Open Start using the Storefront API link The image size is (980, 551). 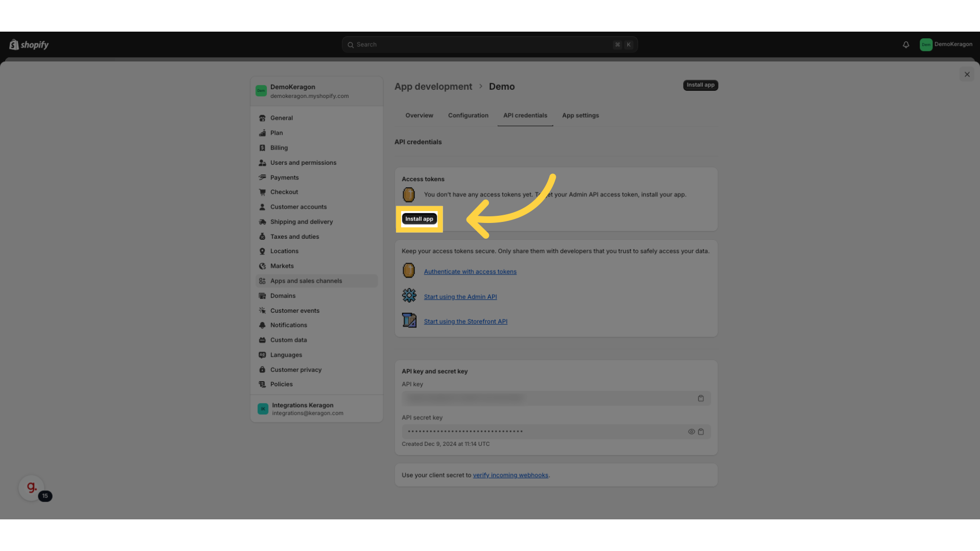465,322
